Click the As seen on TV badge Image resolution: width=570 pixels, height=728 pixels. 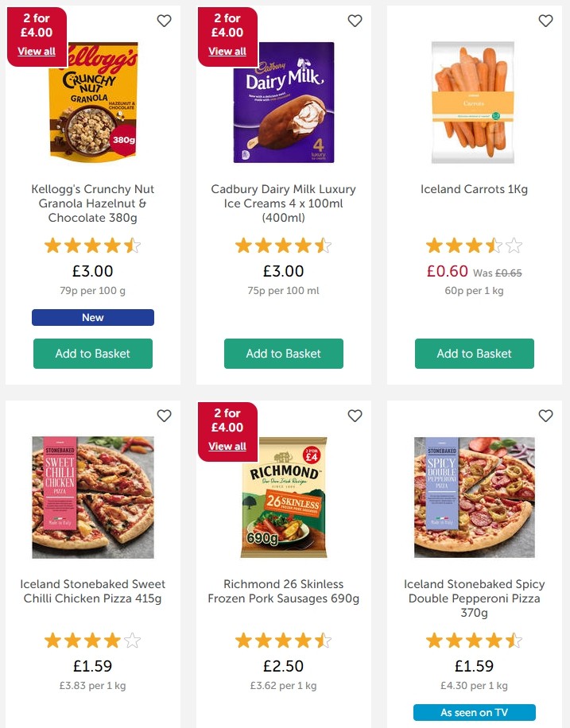tap(475, 712)
